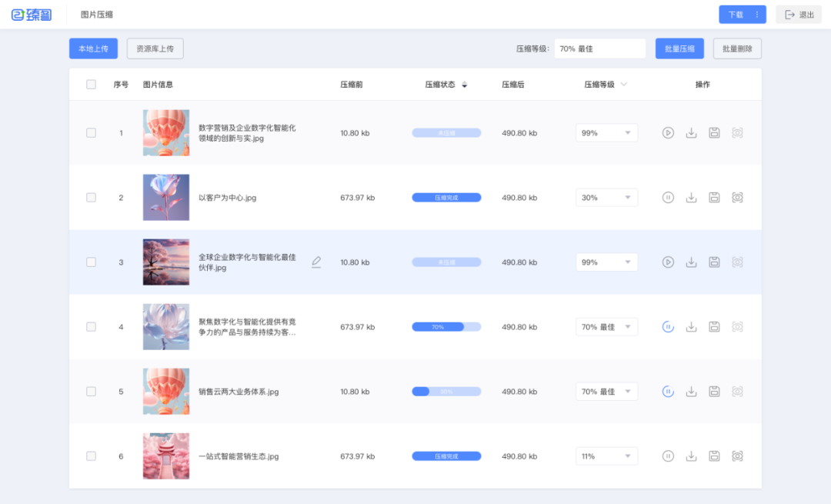Select the checkbox for row 5
Screen dimensions: 831x504
(92, 392)
